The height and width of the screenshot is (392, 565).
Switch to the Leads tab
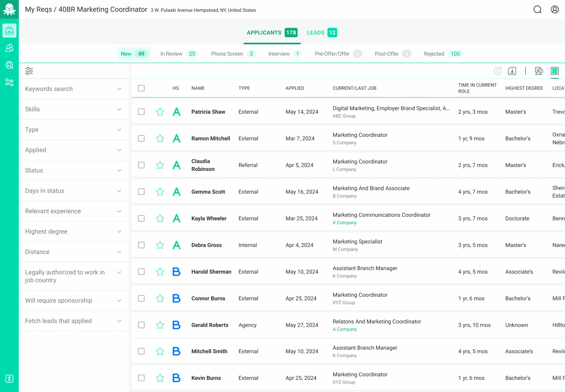point(322,33)
